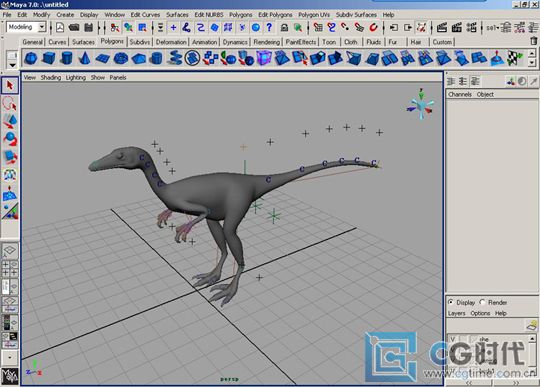Select the Display radio button

(x=451, y=302)
